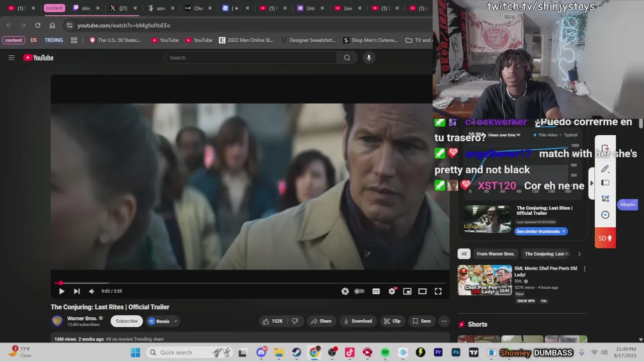Seek on the red video progress bar
This screenshot has height=362, width=644.
[x=250, y=283]
